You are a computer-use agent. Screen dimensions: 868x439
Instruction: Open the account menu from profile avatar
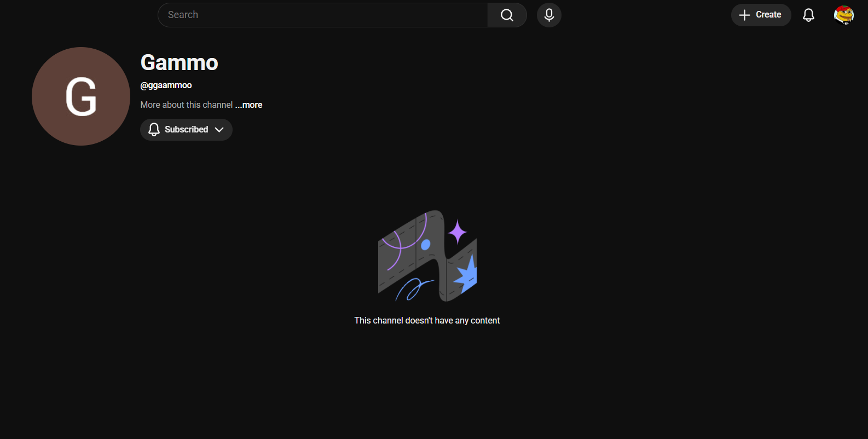point(843,15)
